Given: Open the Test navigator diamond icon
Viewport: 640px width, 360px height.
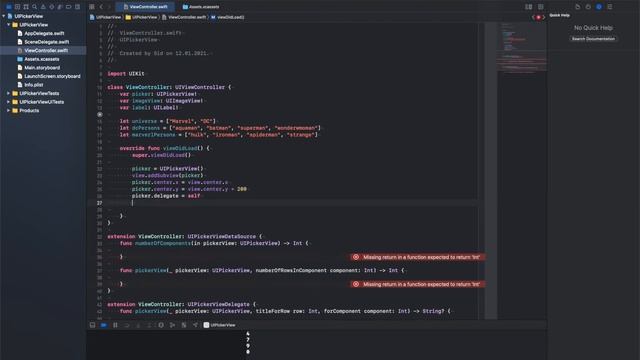Looking at the screenshot, I should click(x=51, y=7).
